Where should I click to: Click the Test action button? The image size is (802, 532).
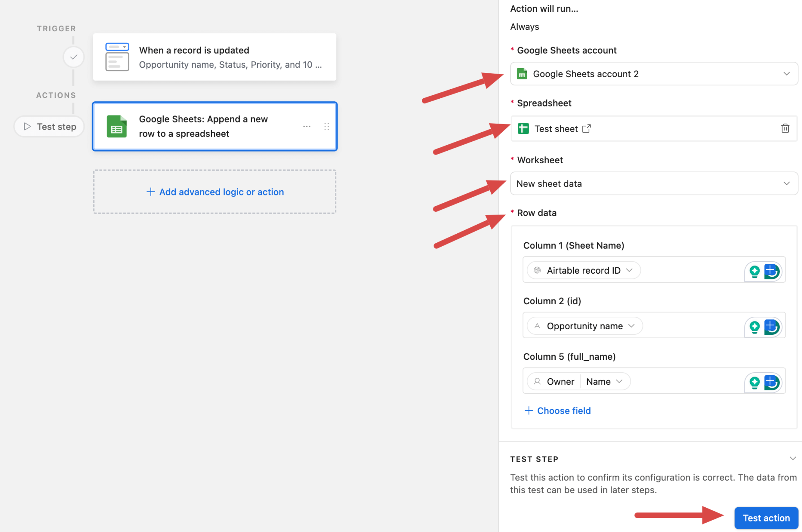(766, 518)
